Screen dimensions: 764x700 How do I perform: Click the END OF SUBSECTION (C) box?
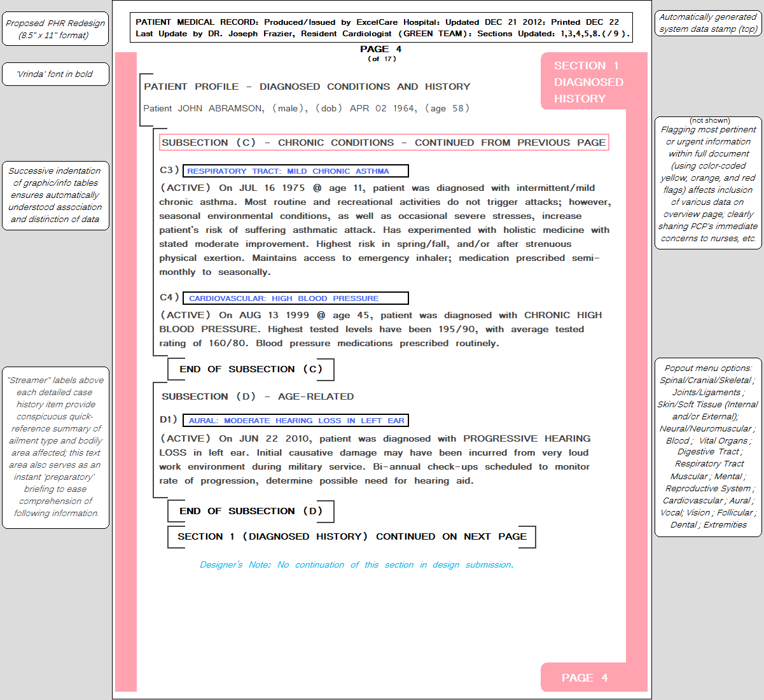251,369
